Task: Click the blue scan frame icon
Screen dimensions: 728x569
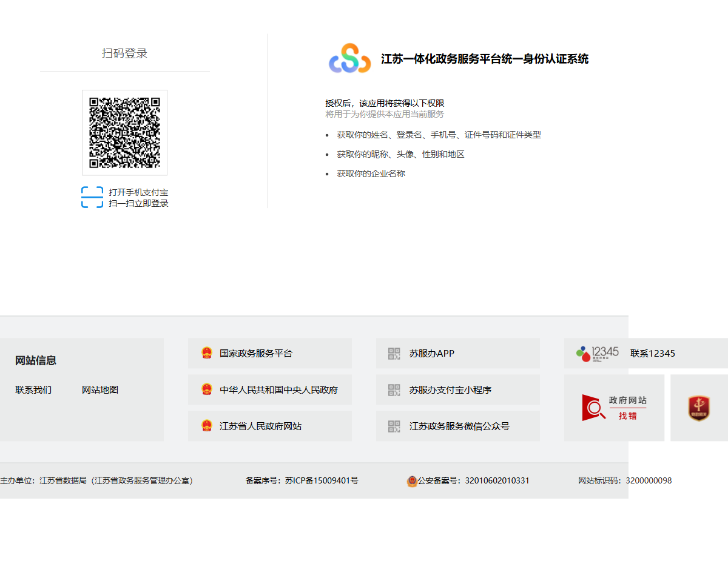Action: [92, 197]
